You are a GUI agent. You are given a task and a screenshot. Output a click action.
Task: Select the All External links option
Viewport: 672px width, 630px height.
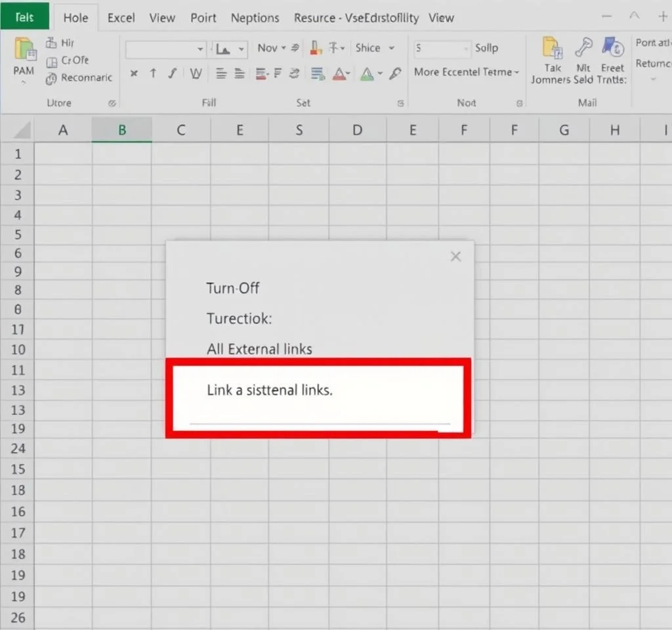point(259,349)
